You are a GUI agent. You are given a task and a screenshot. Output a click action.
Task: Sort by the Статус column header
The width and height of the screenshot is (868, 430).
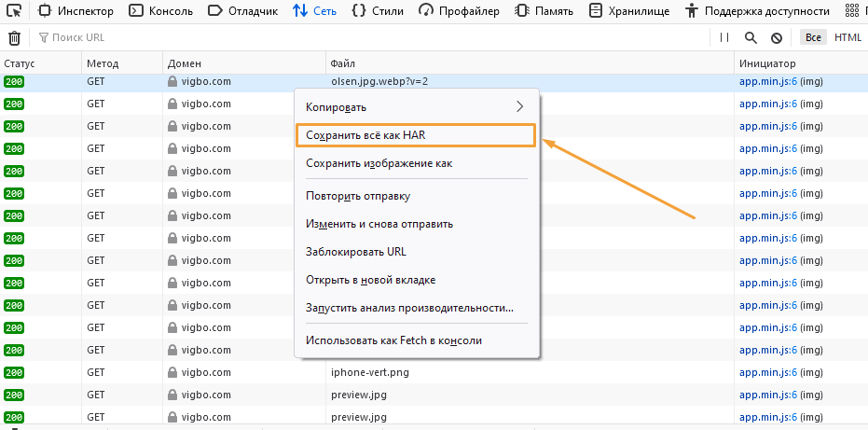coord(41,63)
